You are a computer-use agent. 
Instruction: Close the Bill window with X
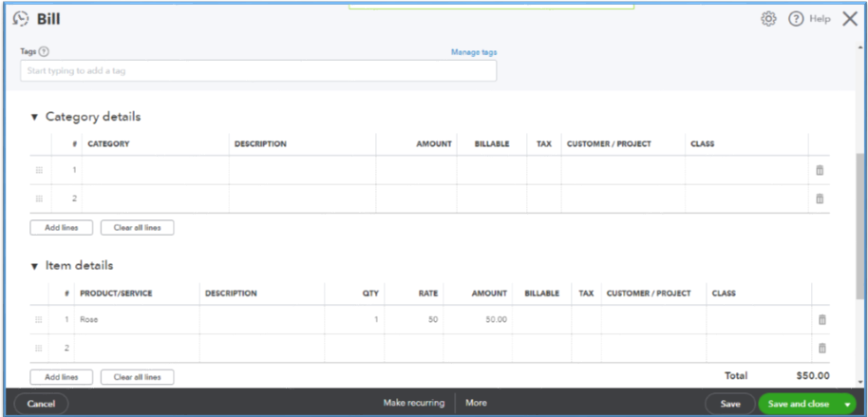point(850,19)
